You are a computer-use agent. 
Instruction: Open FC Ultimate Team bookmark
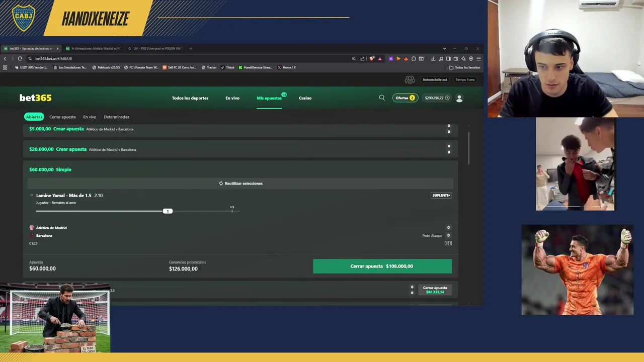141,67
